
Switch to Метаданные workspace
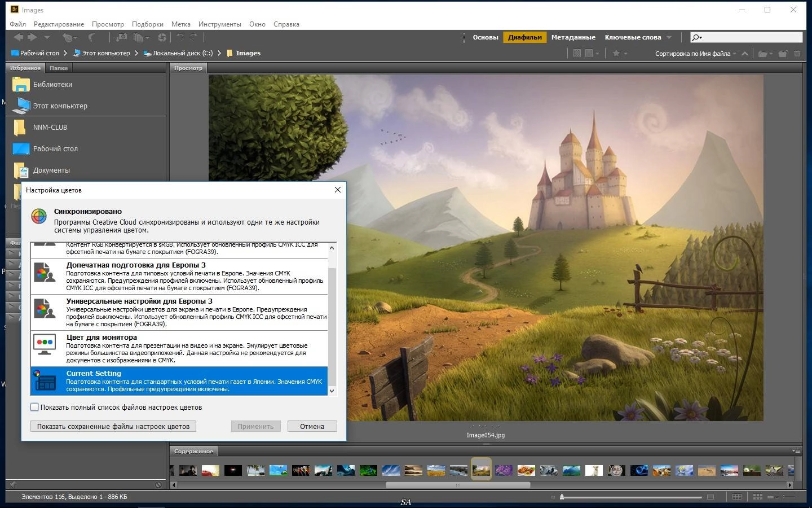[573, 37]
